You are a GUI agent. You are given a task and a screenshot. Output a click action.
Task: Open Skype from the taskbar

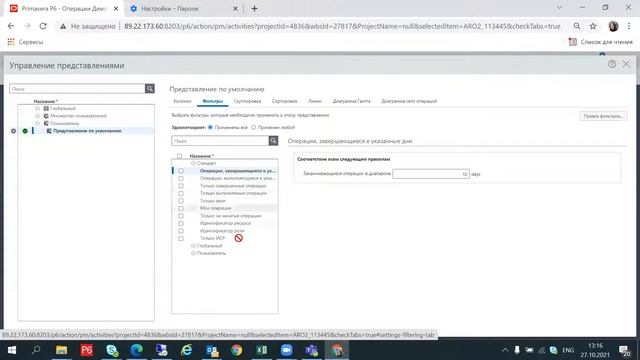pyautogui.click(x=112, y=350)
